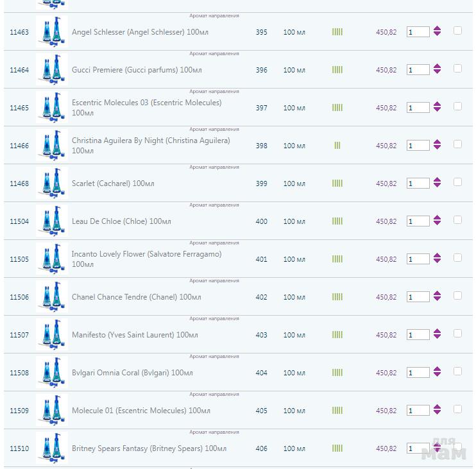Click the Gucci Premiere product image
Image resolution: width=476 pixels, height=469 pixels.
(x=51, y=70)
